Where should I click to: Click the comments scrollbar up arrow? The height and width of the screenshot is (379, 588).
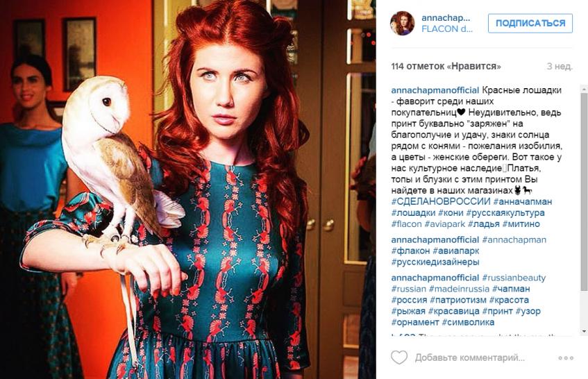pos(584,89)
